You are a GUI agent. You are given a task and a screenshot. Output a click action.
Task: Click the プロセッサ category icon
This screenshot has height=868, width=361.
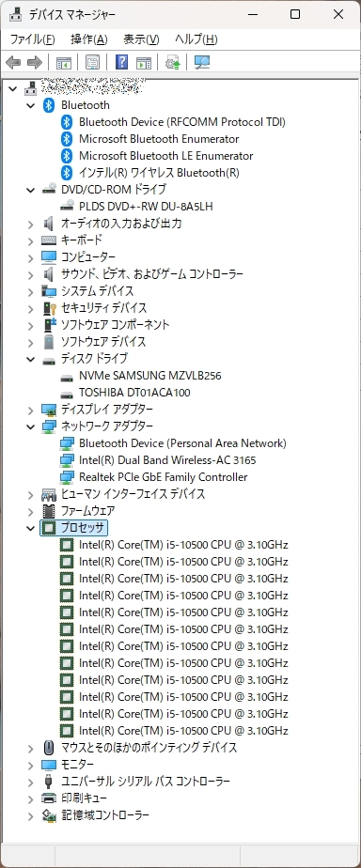[49, 528]
